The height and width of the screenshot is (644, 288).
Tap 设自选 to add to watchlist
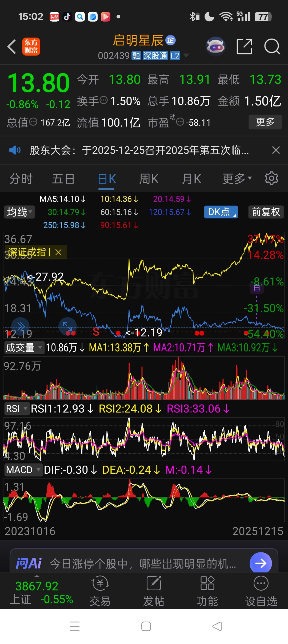coord(261,591)
